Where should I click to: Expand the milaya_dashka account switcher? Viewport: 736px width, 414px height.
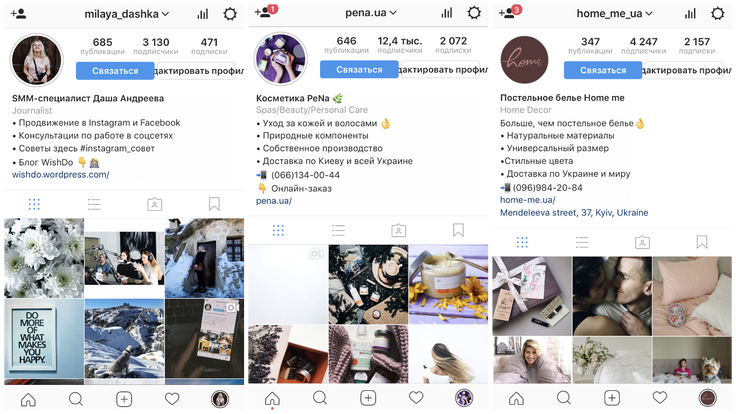127,14
